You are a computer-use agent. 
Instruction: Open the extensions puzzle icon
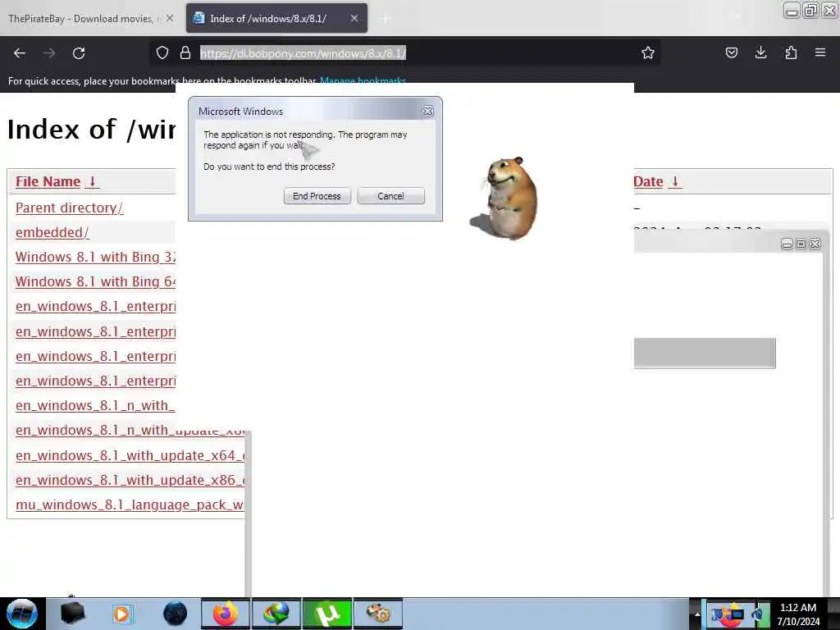click(791, 52)
